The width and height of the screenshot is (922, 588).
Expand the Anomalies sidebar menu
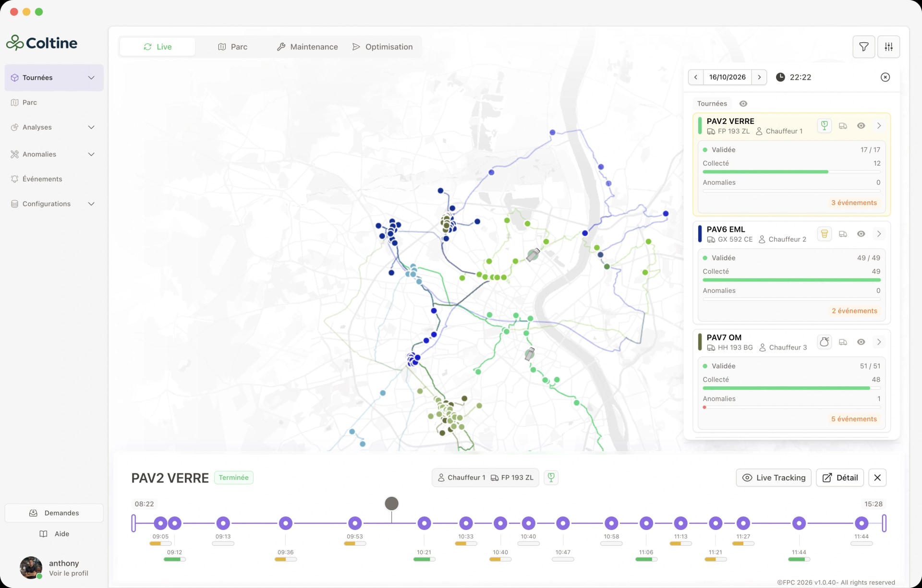(91, 154)
